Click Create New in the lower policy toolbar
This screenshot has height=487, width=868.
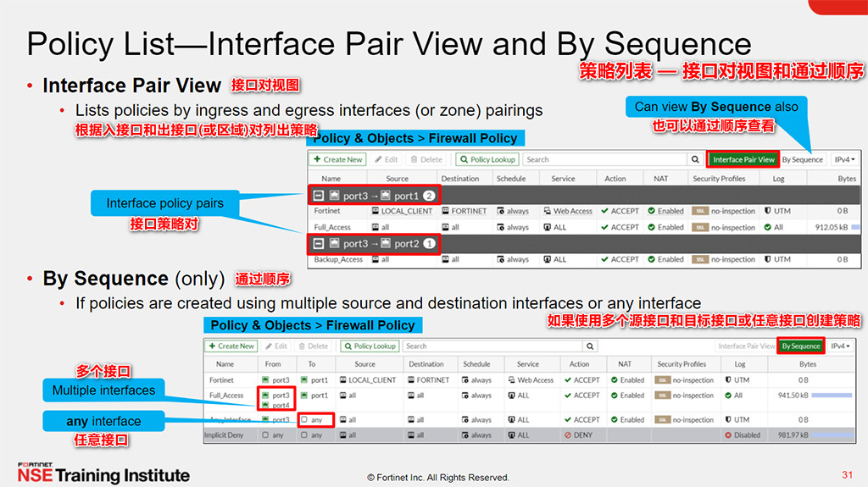[231, 346]
